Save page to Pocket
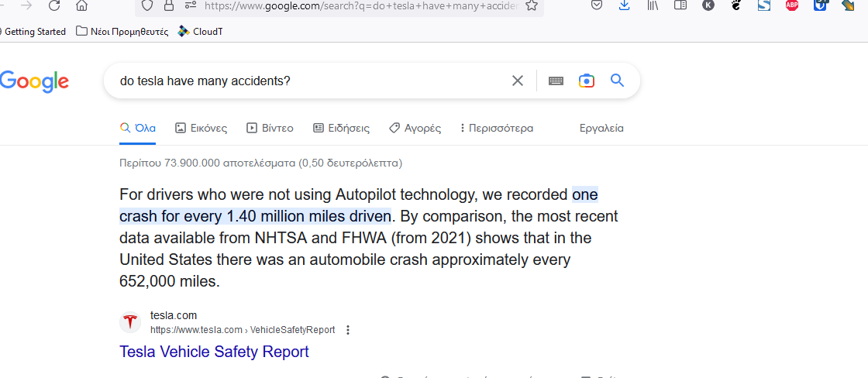 click(x=597, y=5)
